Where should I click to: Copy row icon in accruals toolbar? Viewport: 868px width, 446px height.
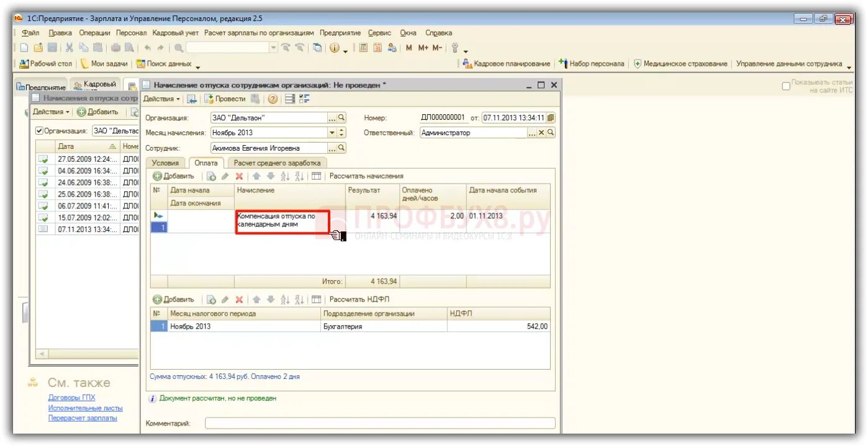tap(211, 176)
